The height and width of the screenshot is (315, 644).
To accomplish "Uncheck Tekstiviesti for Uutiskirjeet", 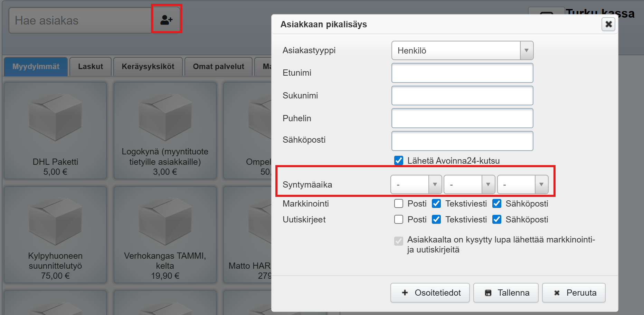I will pyautogui.click(x=436, y=219).
